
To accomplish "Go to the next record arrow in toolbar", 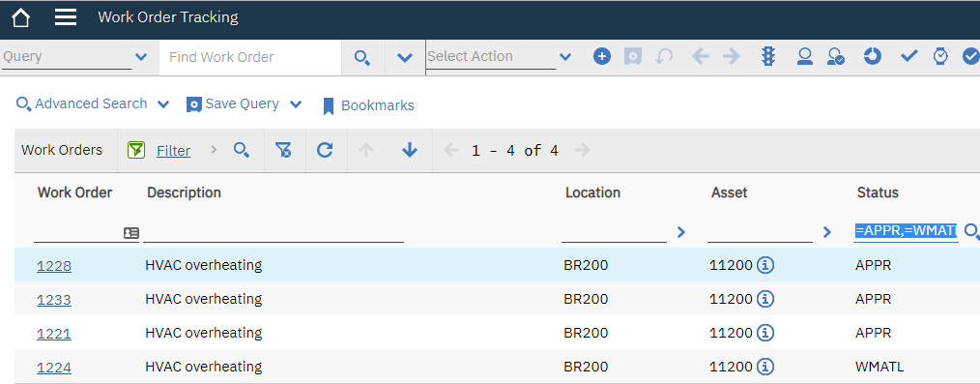I will (x=732, y=57).
